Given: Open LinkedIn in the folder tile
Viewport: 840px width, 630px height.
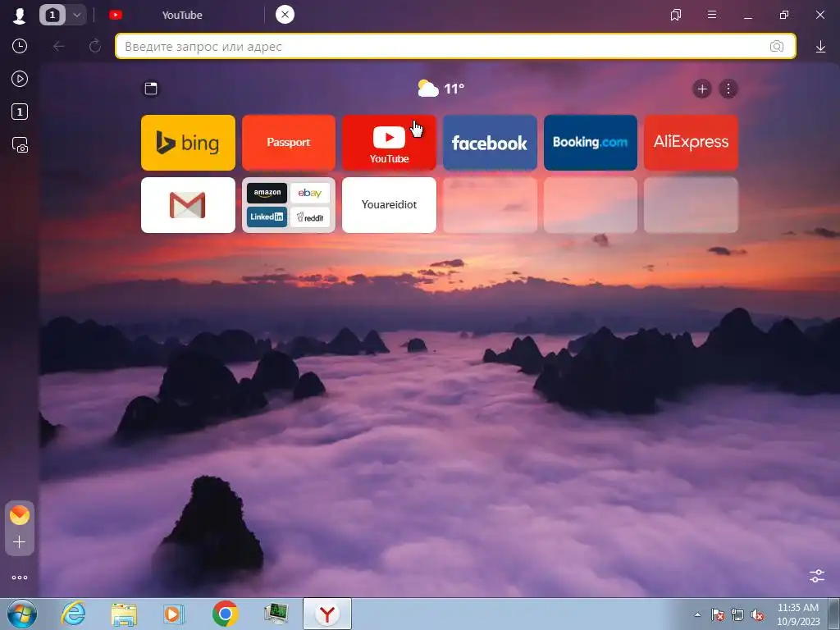Looking at the screenshot, I should [267, 217].
